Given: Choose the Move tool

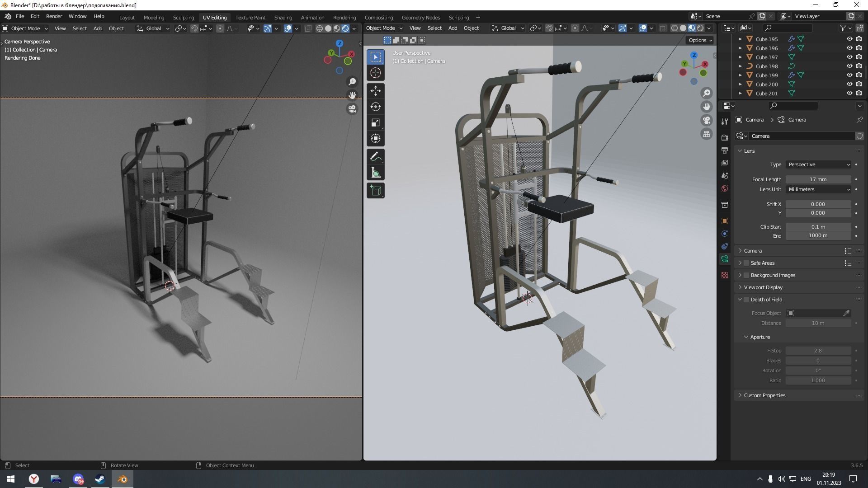Looking at the screenshot, I should pos(376,91).
